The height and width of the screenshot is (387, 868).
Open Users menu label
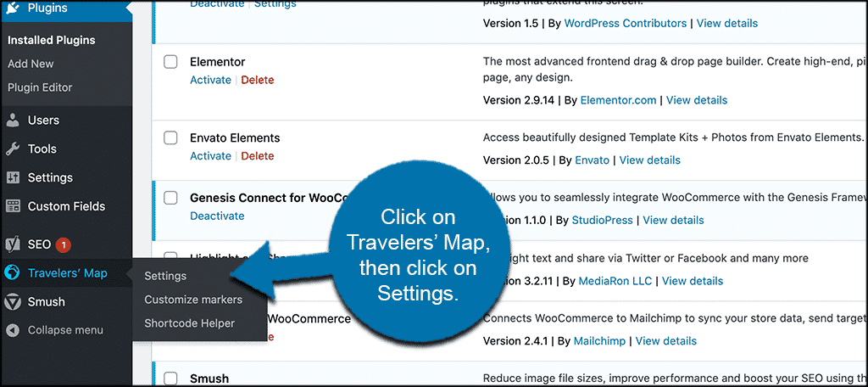click(43, 121)
